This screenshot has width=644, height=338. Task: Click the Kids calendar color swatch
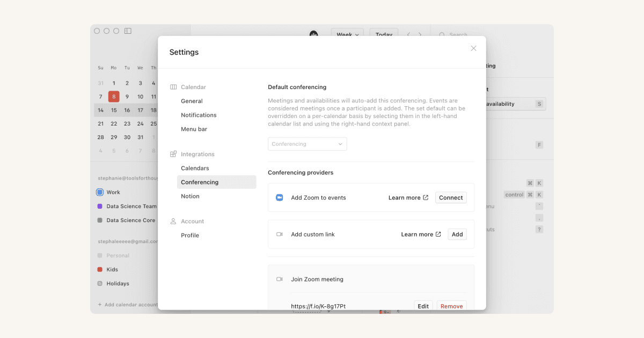100,269
